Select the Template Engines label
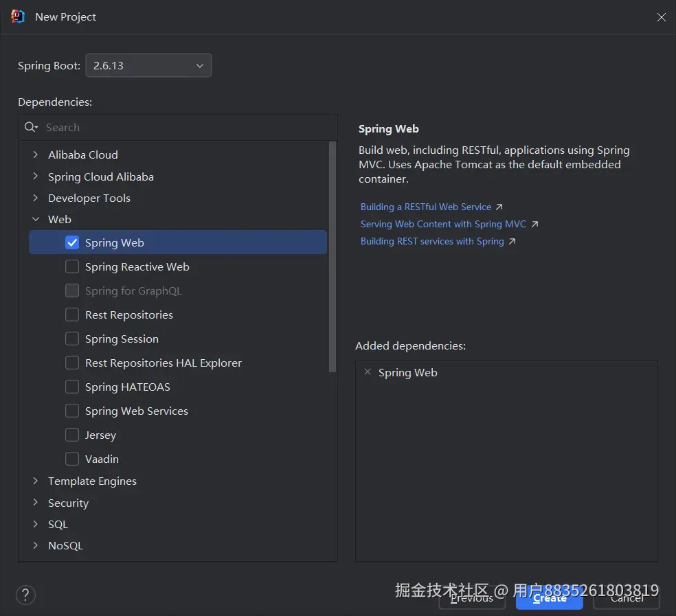676x616 pixels. click(x=92, y=481)
